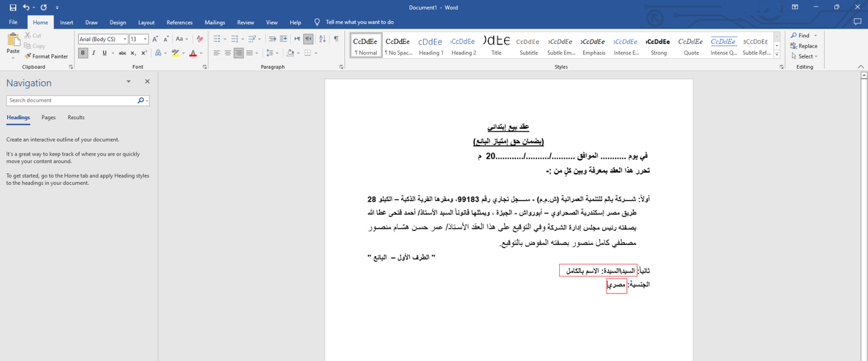This screenshot has height=361, width=868.
Task: Toggle Superscript formatting
Action: (144, 53)
